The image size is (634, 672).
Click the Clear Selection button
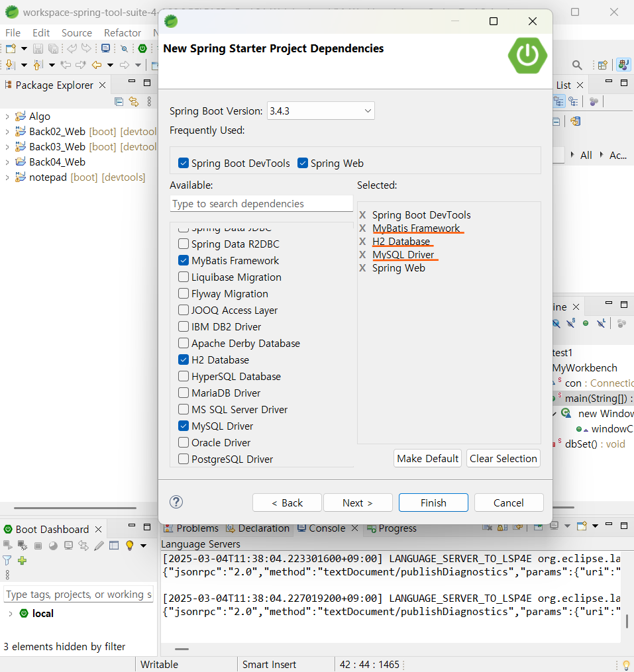tap(503, 459)
